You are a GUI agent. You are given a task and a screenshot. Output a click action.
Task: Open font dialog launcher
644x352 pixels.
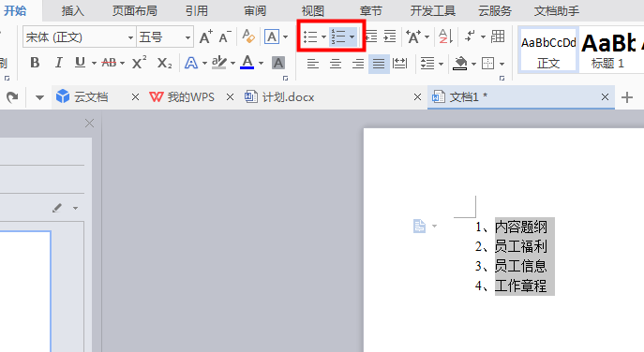pos(286,78)
